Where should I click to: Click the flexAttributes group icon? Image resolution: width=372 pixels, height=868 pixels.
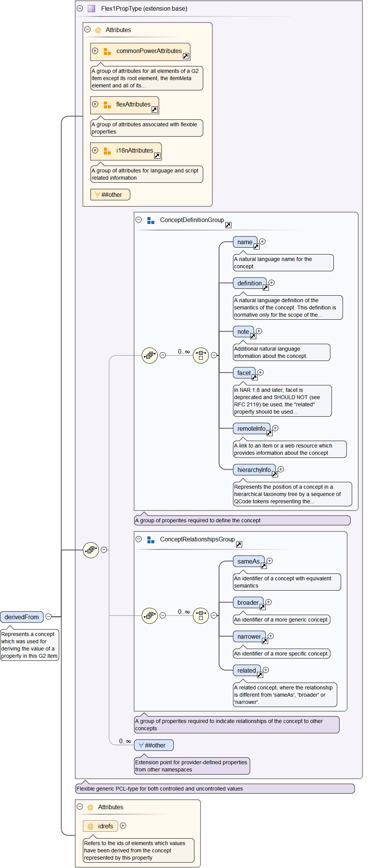coord(107,105)
